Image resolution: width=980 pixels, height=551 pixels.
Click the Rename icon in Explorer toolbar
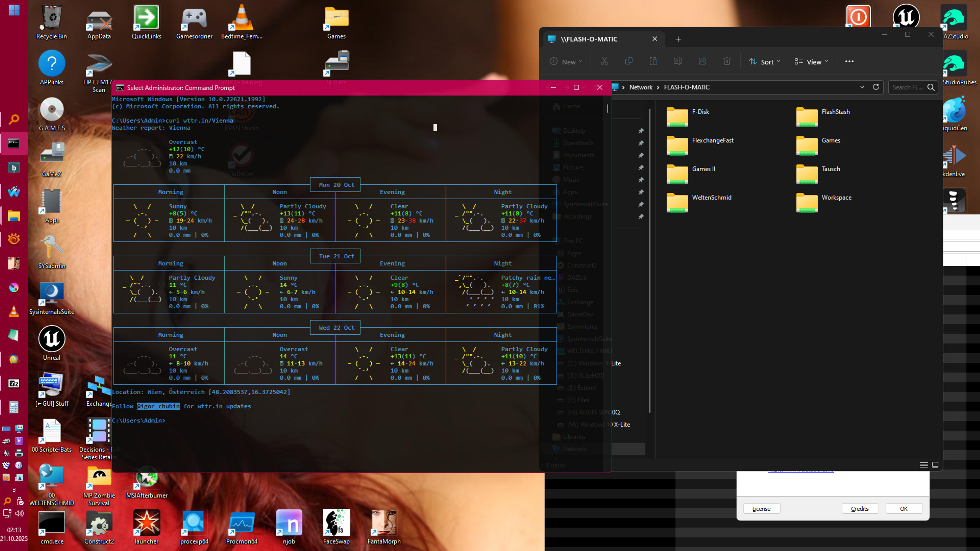coord(678,61)
